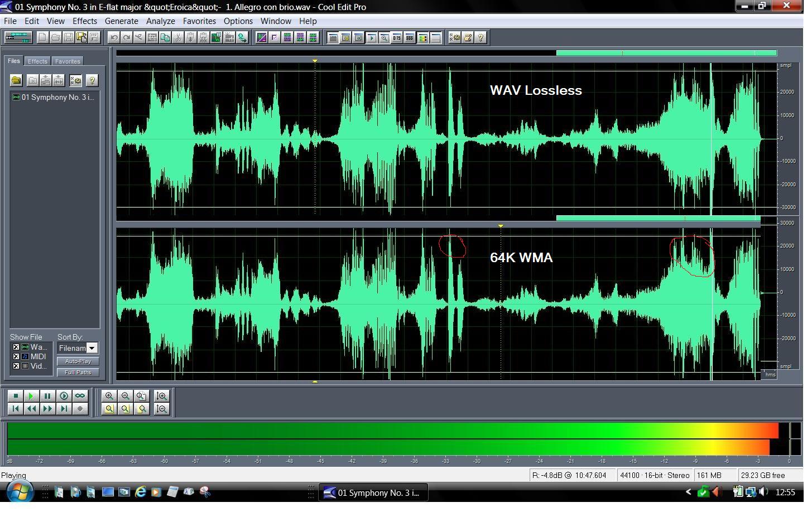Click Files panel help icon
The image size is (812, 512).
pos(92,81)
